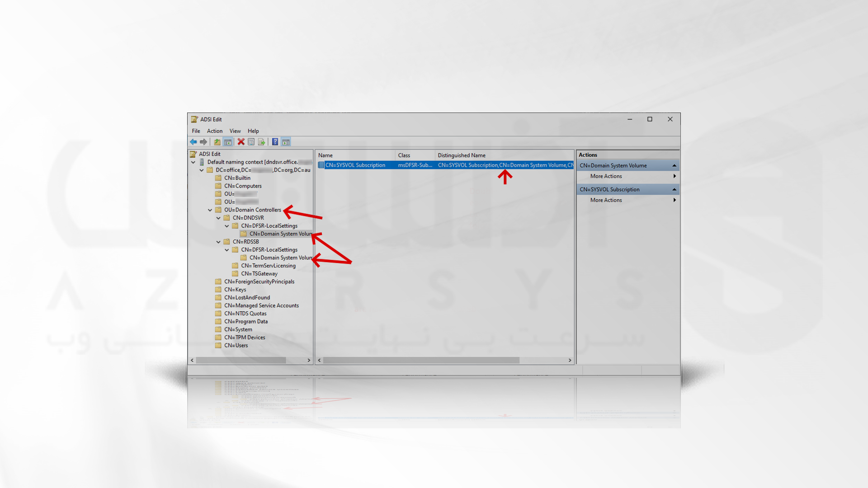This screenshot has height=488, width=868.
Task: Click the folder icon beside CN=Keys
Action: tap(218, 290)
